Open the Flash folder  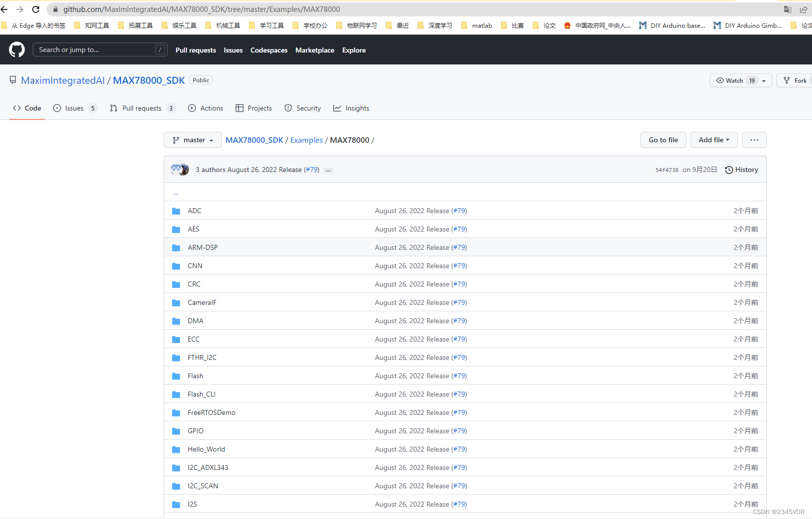(x=195, y=376)
